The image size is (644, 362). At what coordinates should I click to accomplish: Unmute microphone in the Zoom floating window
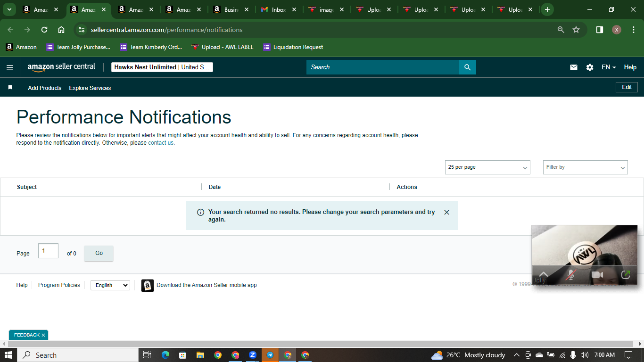(x=571, y=275)
